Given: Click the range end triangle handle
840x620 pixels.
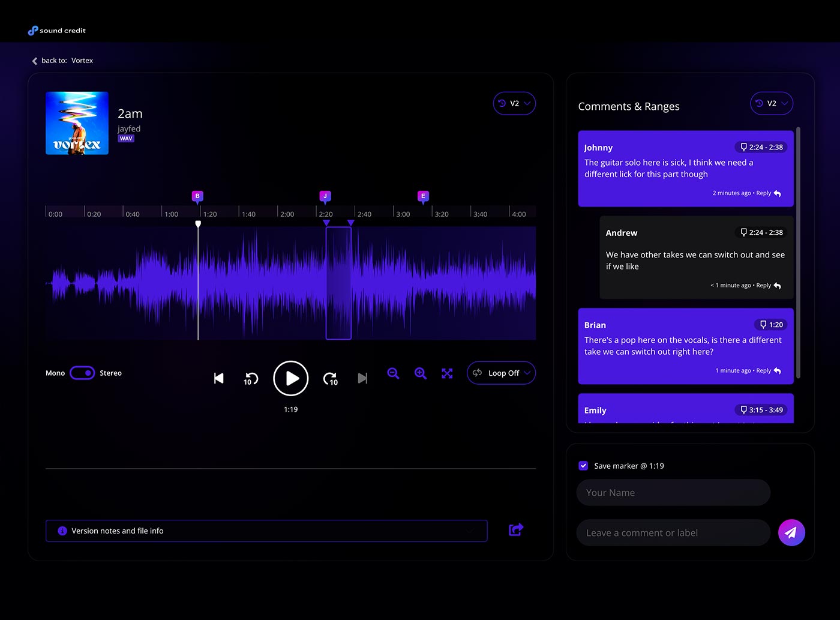Looking at the screenshot, I should [351, 223].
